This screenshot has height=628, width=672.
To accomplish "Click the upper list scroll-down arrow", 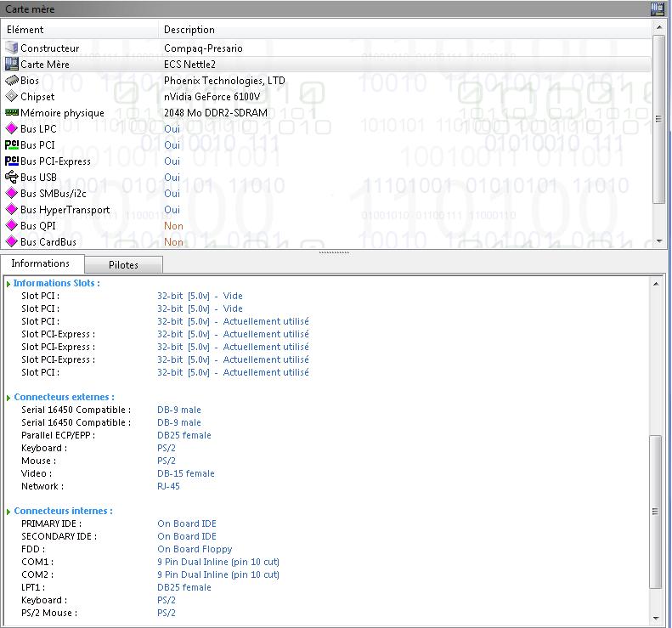I will (658, 241).
